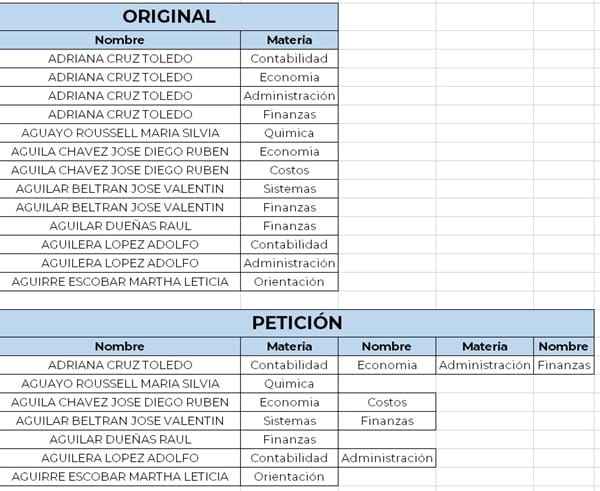Click the Sistemas cell in ORIGINAL table

pos(289,189)
